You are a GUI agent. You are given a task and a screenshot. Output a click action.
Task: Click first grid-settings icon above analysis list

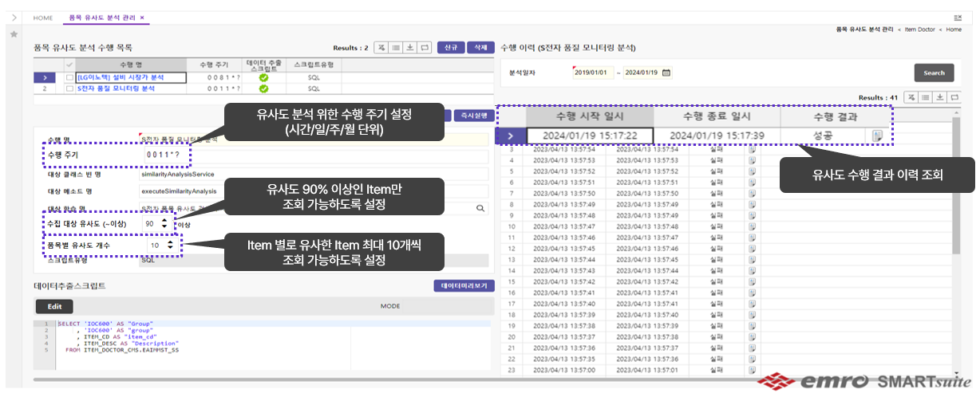click(381, 48)
